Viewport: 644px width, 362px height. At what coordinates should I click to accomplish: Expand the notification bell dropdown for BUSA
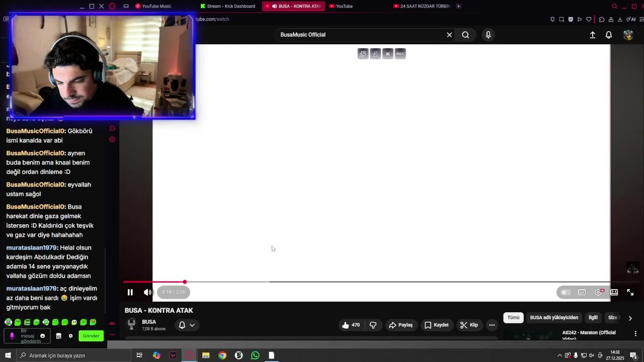click(x=187, y=325)
